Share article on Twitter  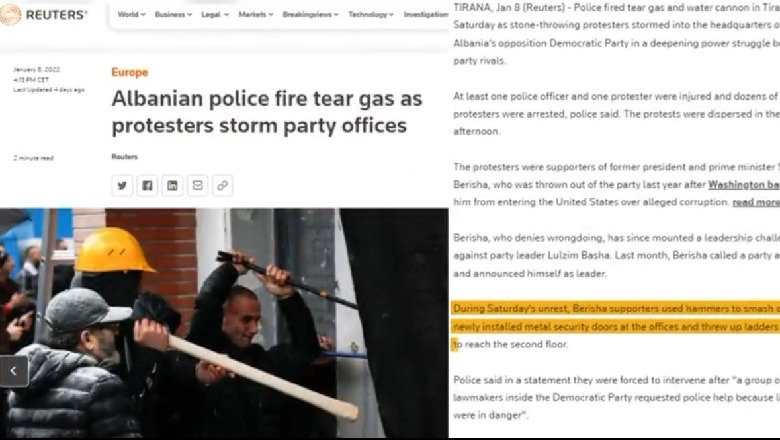click(122, 185)
